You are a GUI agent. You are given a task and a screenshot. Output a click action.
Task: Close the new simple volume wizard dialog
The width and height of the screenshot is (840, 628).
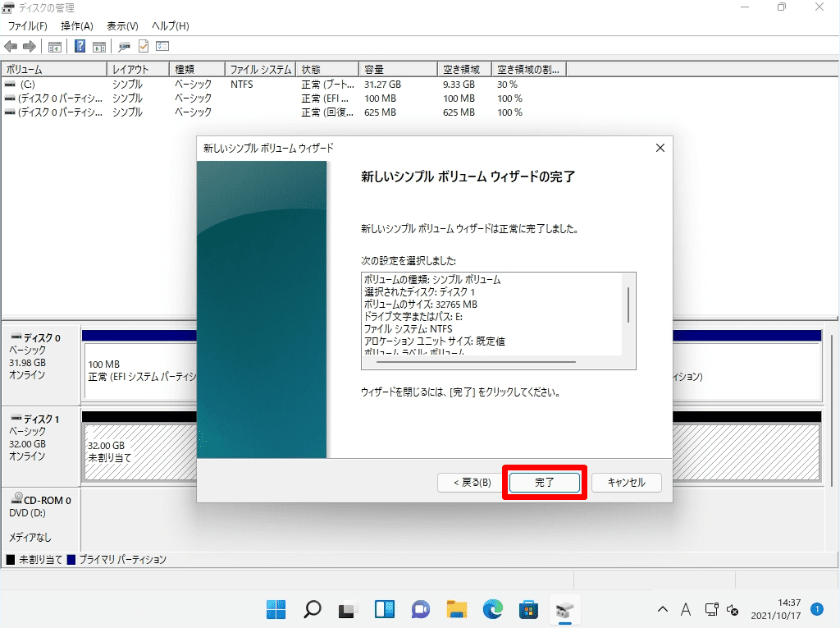pos(660,148)
